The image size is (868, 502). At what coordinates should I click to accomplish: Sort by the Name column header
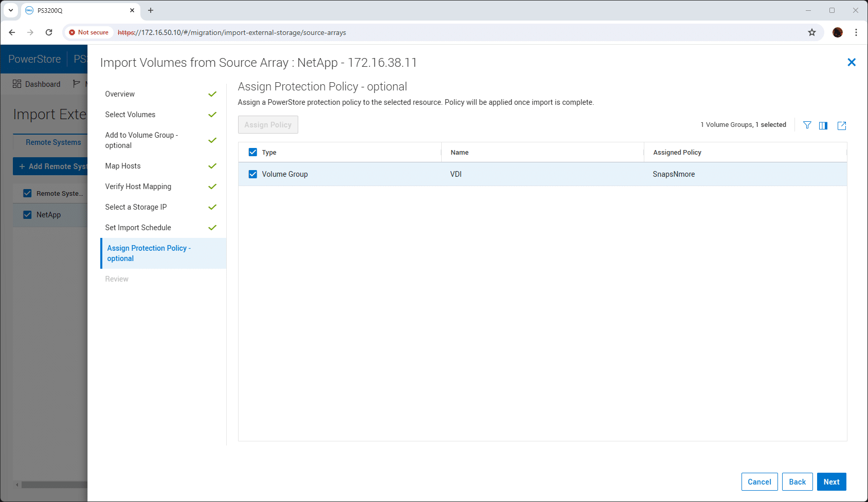coord(459,153)
